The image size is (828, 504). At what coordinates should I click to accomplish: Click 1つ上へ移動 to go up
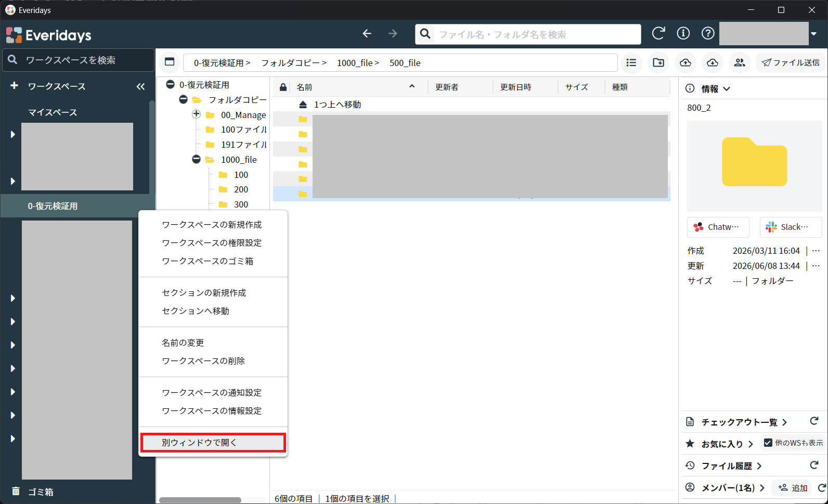pos(337,105)
